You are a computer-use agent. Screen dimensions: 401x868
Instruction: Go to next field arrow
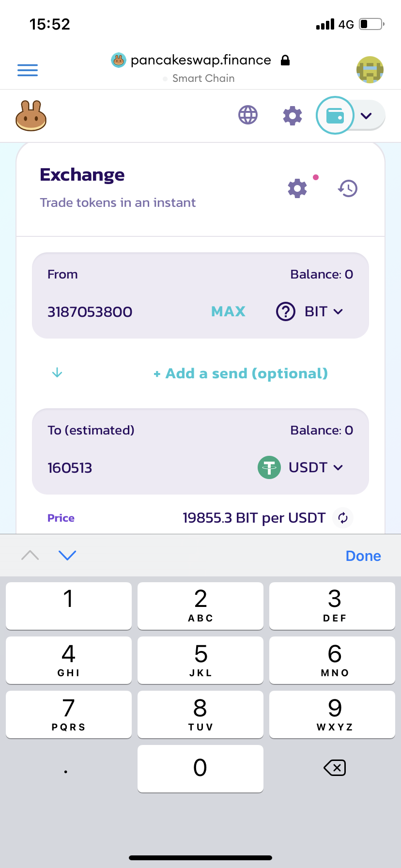[67, 555]
